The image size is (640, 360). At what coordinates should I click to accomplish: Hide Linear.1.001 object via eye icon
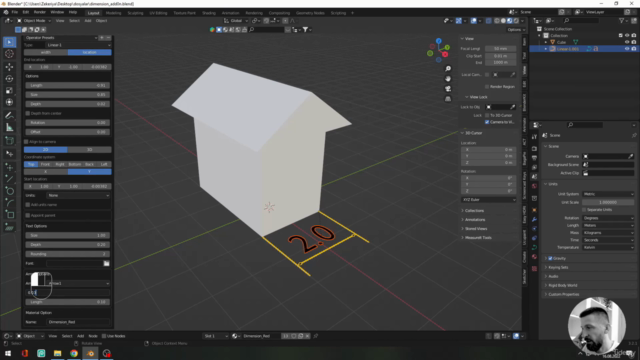[627, 49]
